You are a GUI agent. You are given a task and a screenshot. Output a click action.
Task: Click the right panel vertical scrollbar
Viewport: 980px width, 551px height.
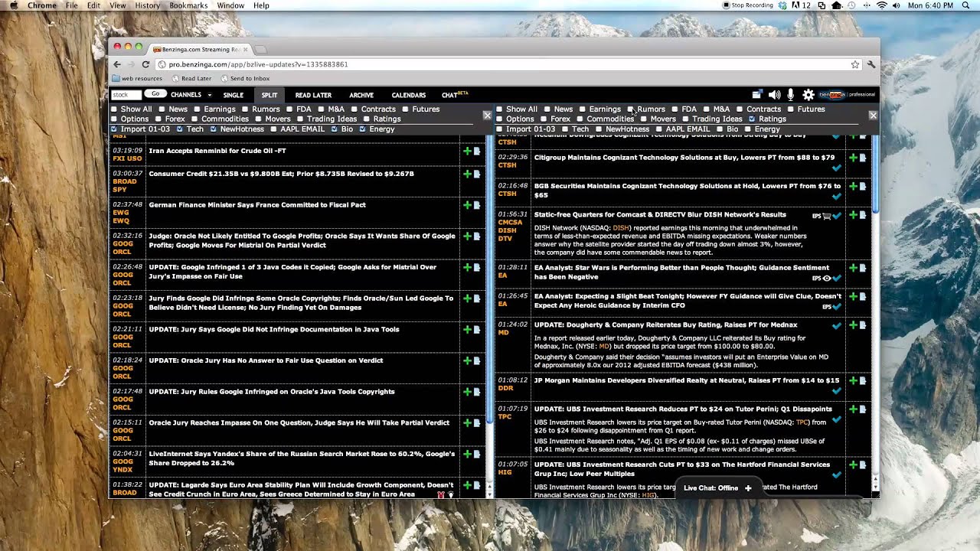coord(876,174)
